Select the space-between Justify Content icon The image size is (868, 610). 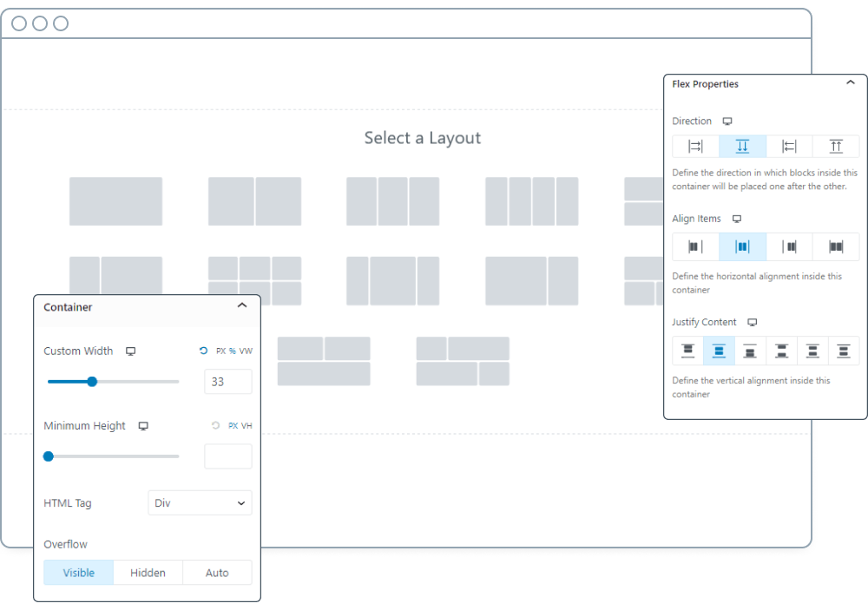pos(781,351)
